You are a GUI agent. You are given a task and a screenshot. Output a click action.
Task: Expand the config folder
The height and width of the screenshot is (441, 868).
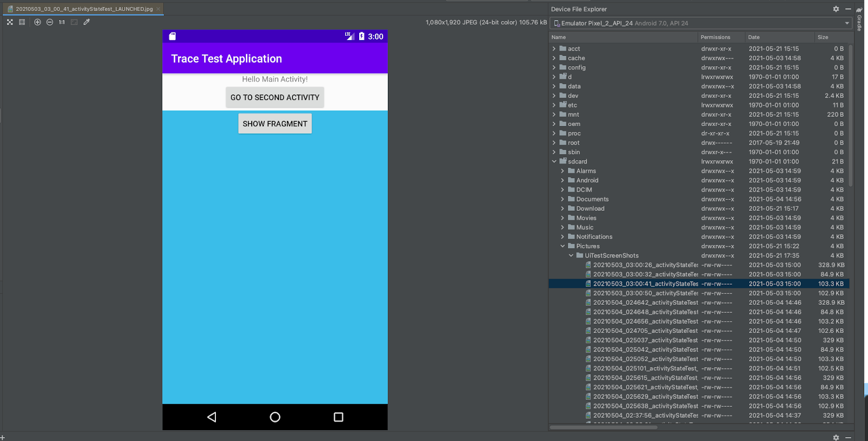554,67
